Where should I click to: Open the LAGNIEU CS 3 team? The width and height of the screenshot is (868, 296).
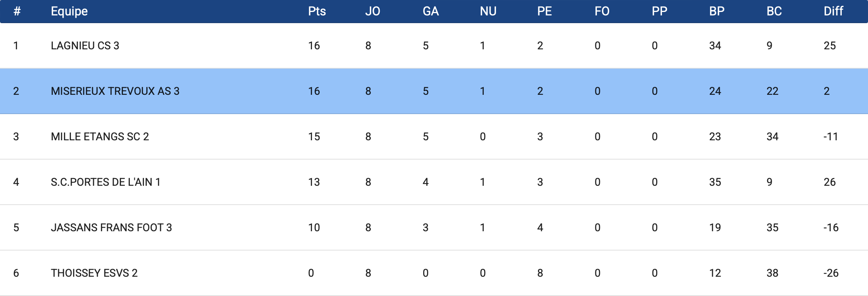pos(85,45)
